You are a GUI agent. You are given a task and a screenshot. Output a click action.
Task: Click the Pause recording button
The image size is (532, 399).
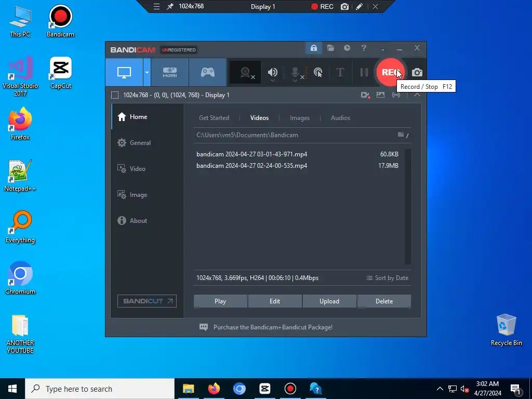(364, 72)
